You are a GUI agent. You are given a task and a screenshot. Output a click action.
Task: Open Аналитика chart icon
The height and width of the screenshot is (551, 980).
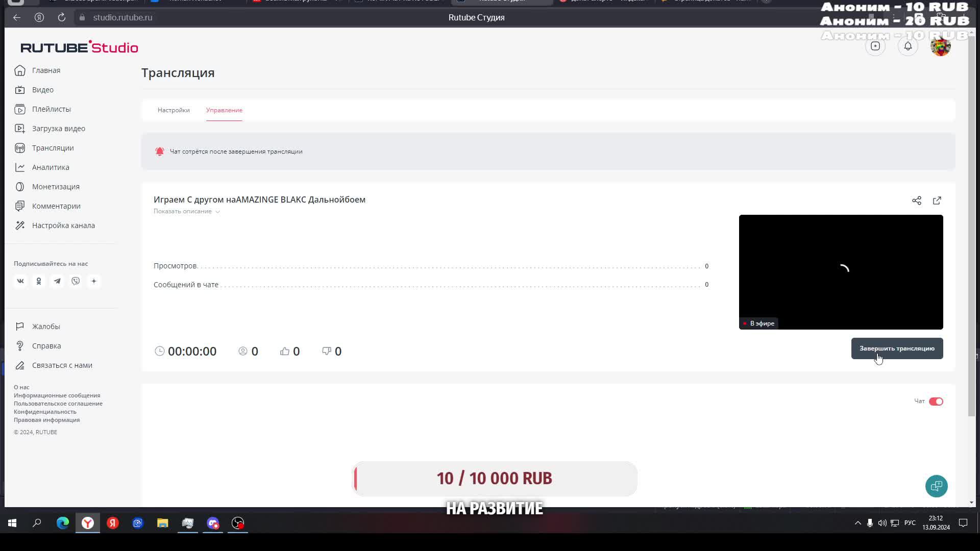tap(20, 167)
